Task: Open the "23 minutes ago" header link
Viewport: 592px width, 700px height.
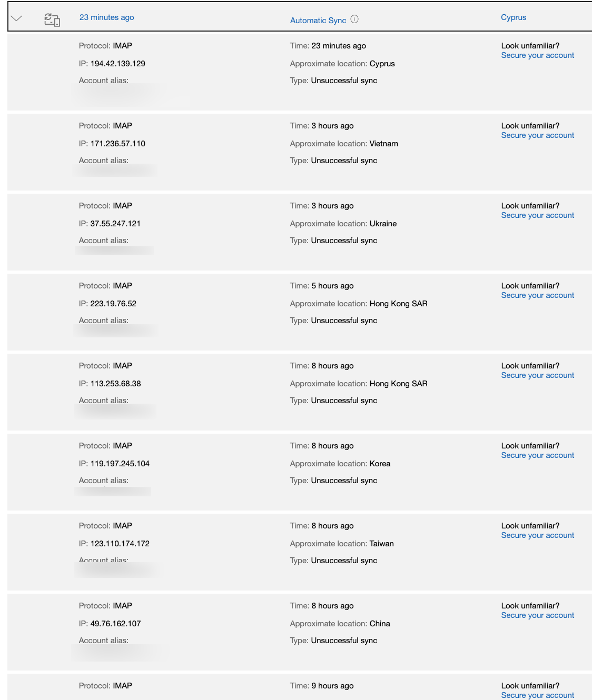Action: (x=106, y=17)
